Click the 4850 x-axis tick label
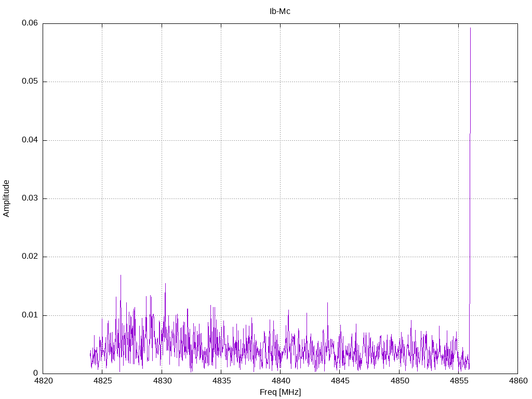The width and height of the screenshot is (532, 399). tap(400, 381)
